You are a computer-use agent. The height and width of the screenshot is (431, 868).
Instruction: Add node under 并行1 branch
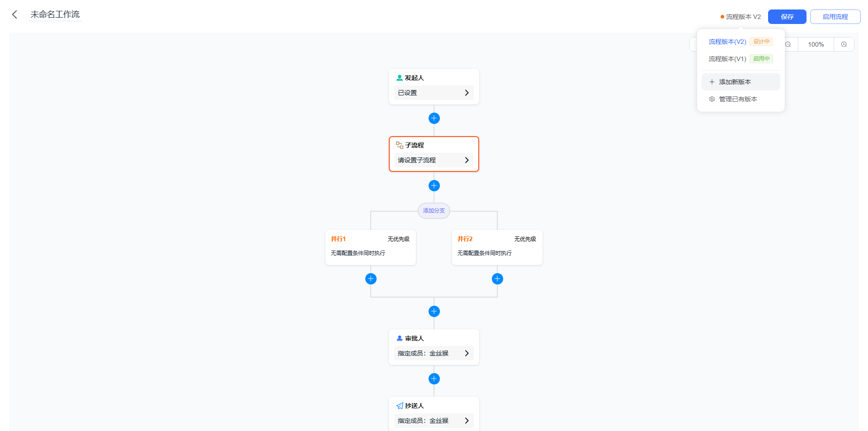[x=371, y=279]
